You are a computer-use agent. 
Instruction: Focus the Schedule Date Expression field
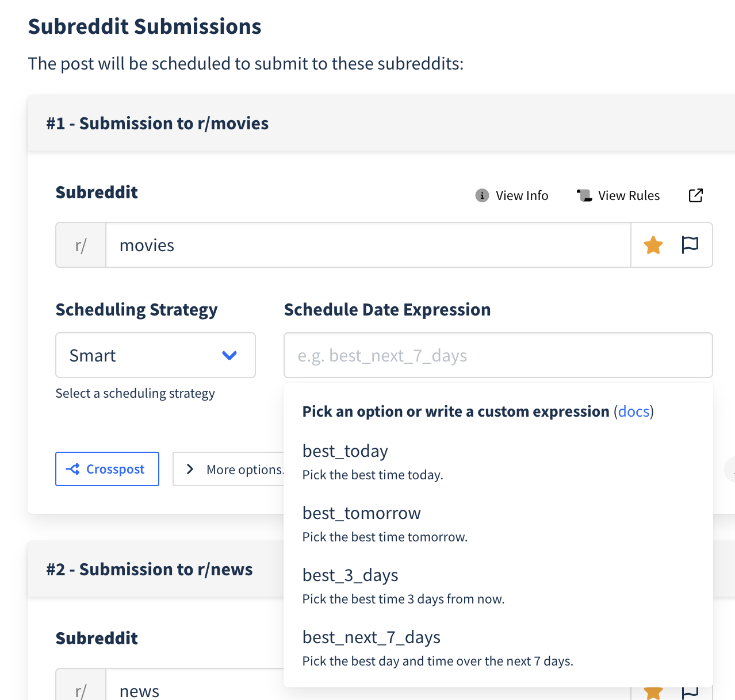(x=498, y=355)
